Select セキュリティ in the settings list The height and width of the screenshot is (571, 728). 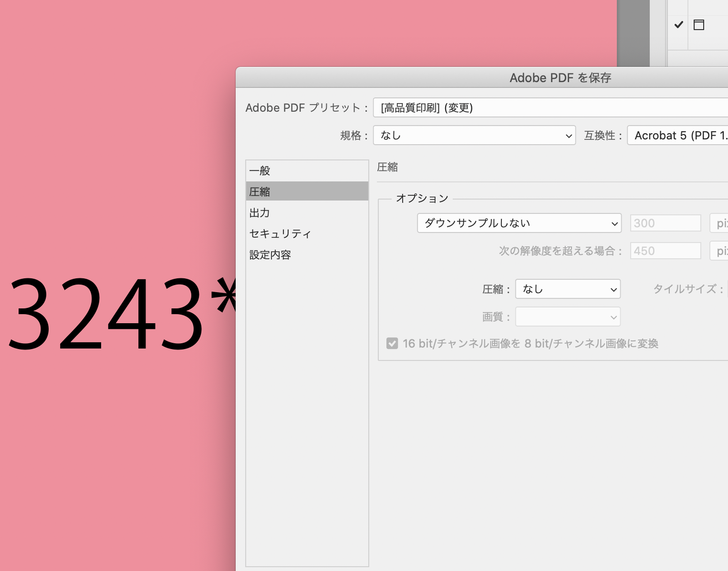pos(307,233)
